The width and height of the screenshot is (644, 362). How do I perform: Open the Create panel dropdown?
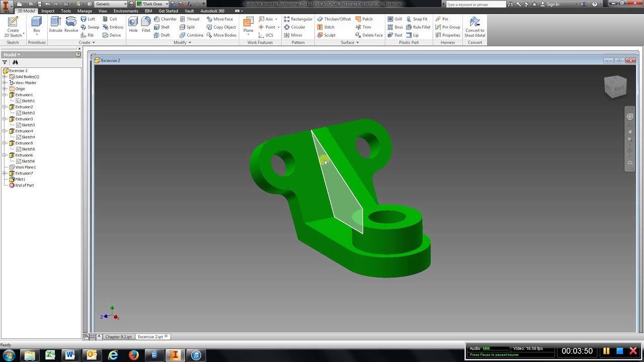[x=87, y=43]
